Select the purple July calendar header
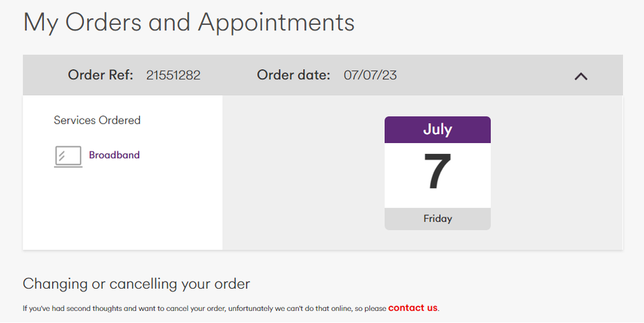 (438, 130)
